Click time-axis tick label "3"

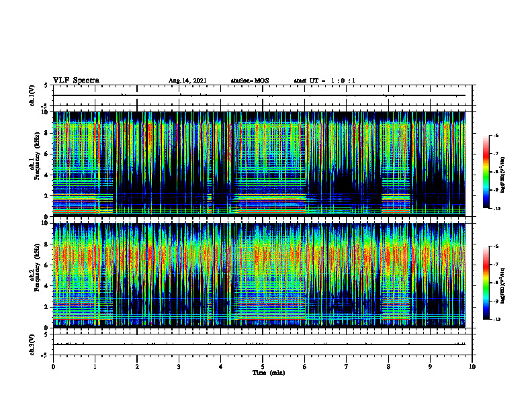coord(179,367)
